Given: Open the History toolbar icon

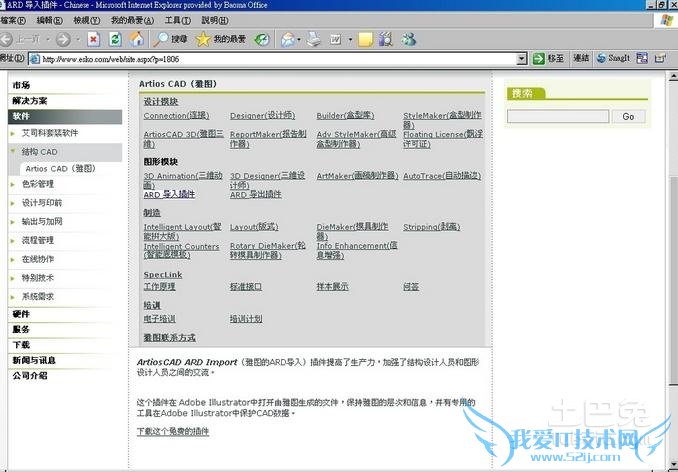Looking at the screenshot, I should (x=262, y=40).
